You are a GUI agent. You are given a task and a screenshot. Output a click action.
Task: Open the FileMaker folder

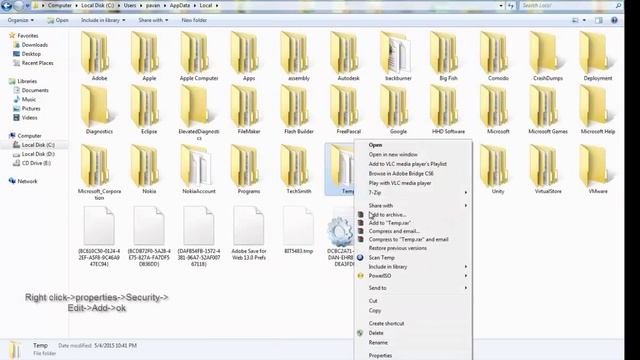(249, 110)
